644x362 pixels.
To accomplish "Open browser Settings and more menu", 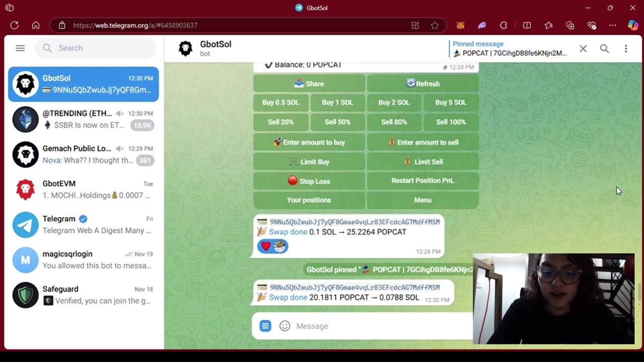I will 612,25.
